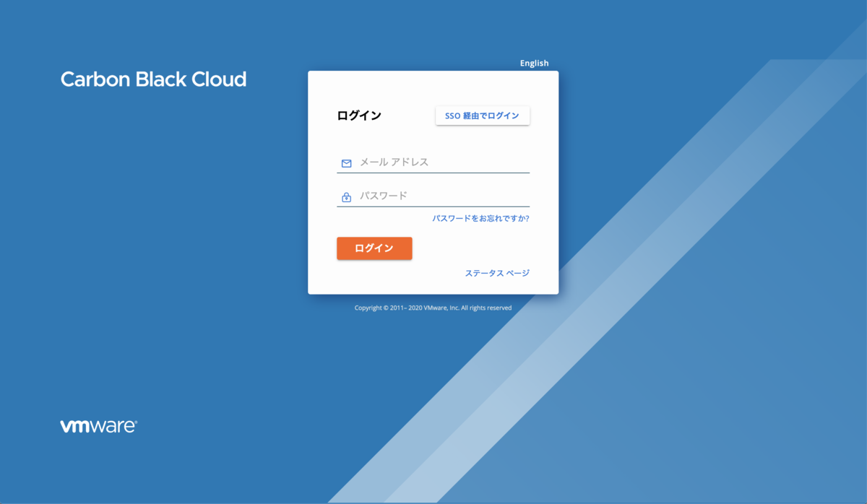Click the VMware copyright notice text

pyautogui.click(x=433, y=308)
